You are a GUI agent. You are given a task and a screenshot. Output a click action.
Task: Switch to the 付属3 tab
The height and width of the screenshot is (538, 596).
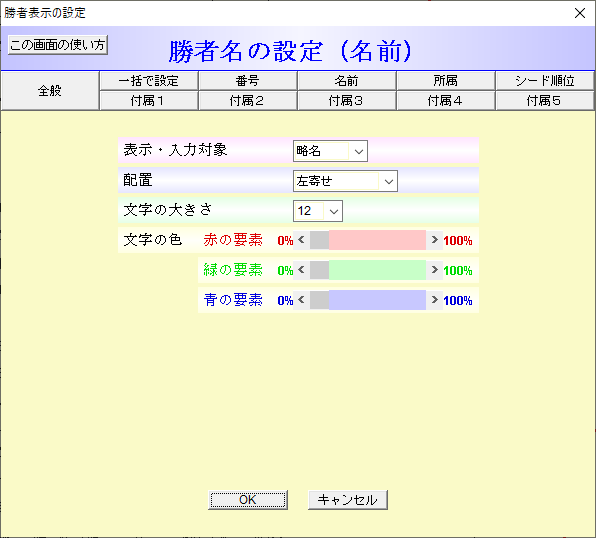click(347, 101)
